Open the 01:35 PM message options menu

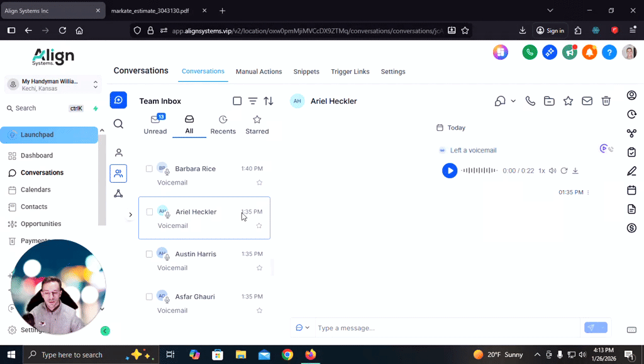point(588,193)
